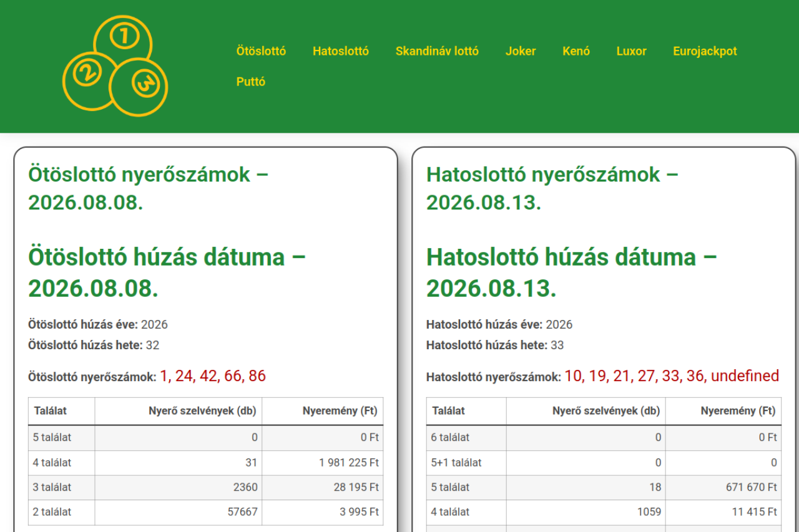The image size is (799, 532).
Task: Click the 5 találat cell in Hatoslottó table
Action: click(466, 487)
